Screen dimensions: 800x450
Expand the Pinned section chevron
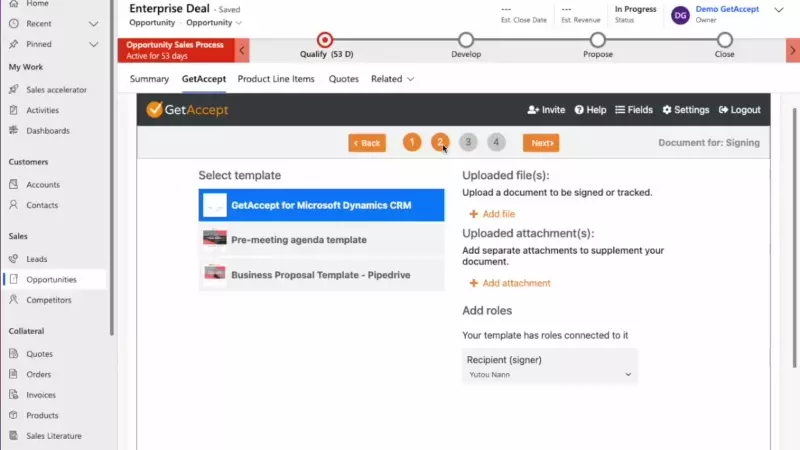click(x=93, y=44)
